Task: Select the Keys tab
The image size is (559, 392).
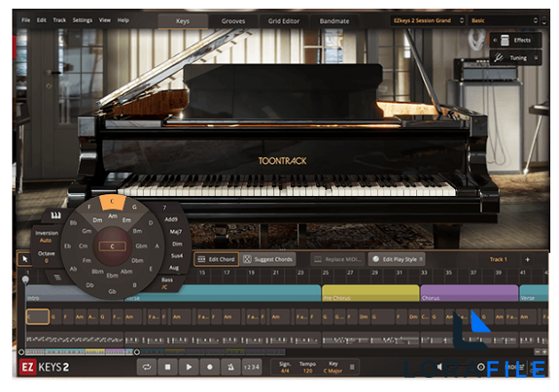Action: pos(183,21)
